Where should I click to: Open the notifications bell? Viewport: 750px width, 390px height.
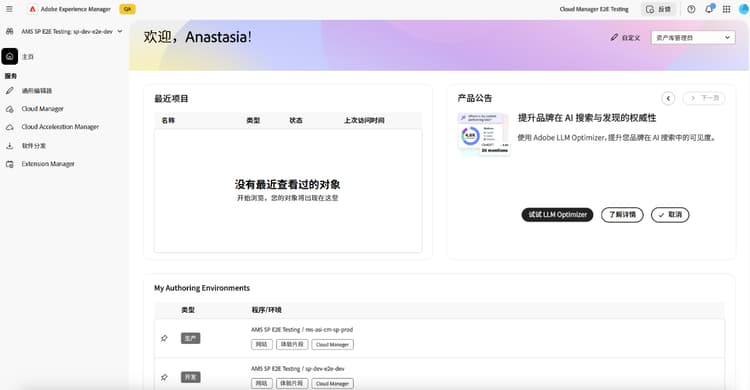(709, 9)
